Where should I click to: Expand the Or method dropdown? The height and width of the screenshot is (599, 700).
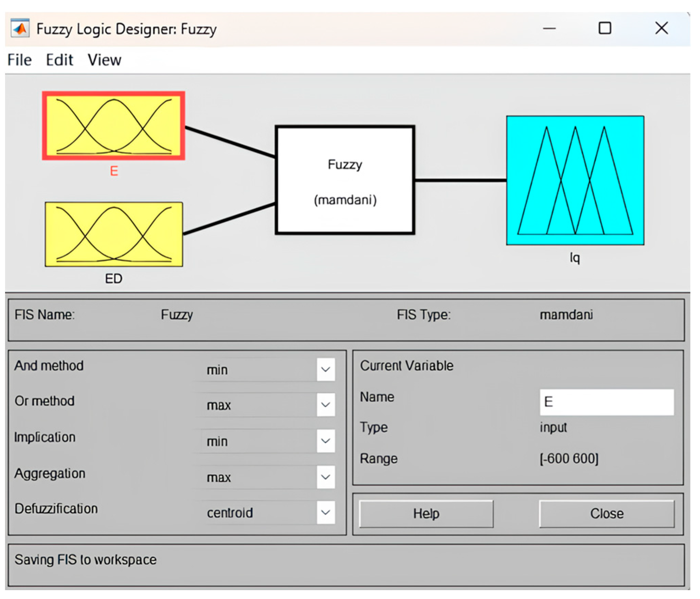click(x=325, y=405)
